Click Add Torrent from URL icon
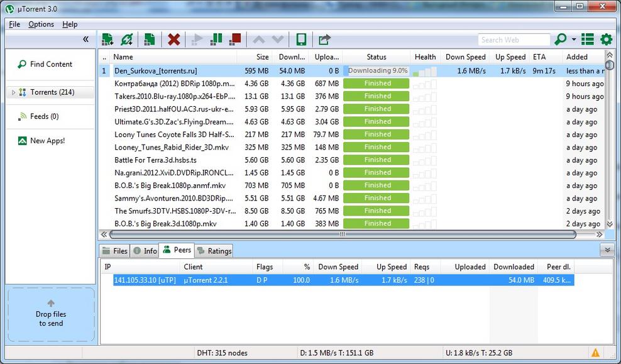This screenshot has height=364, width=621. click(127, 39)
